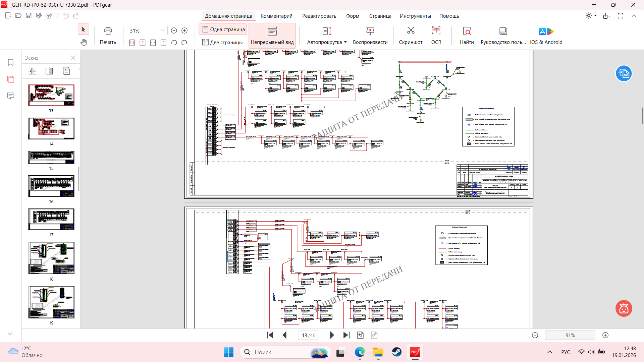
Task: Jump to the last page
Action: pos(346,335)
